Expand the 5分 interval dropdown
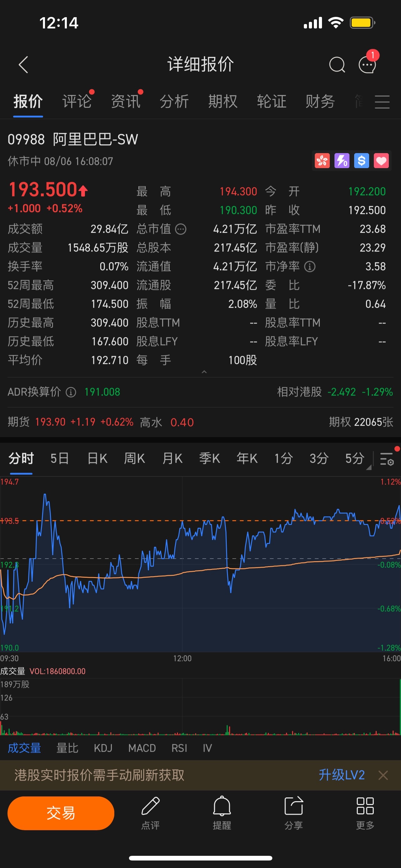The height and width of the screenshot is (868, 401). [369, 467]
